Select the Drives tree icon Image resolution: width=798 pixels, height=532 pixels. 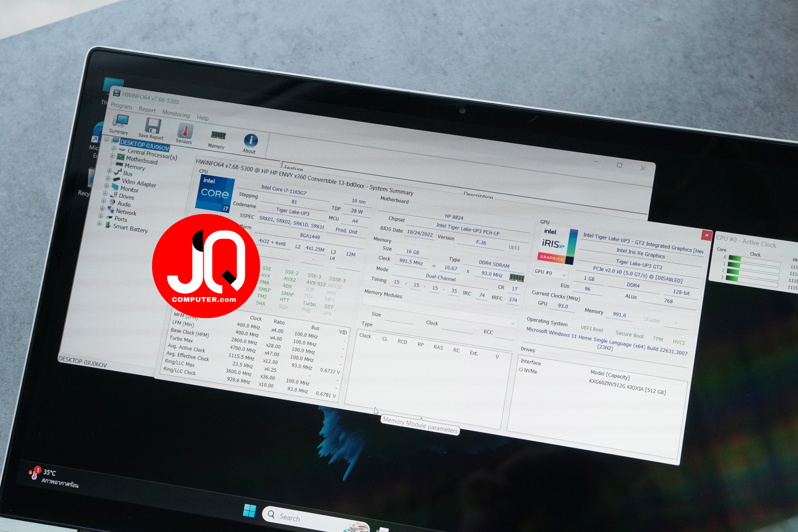(114, 194)
